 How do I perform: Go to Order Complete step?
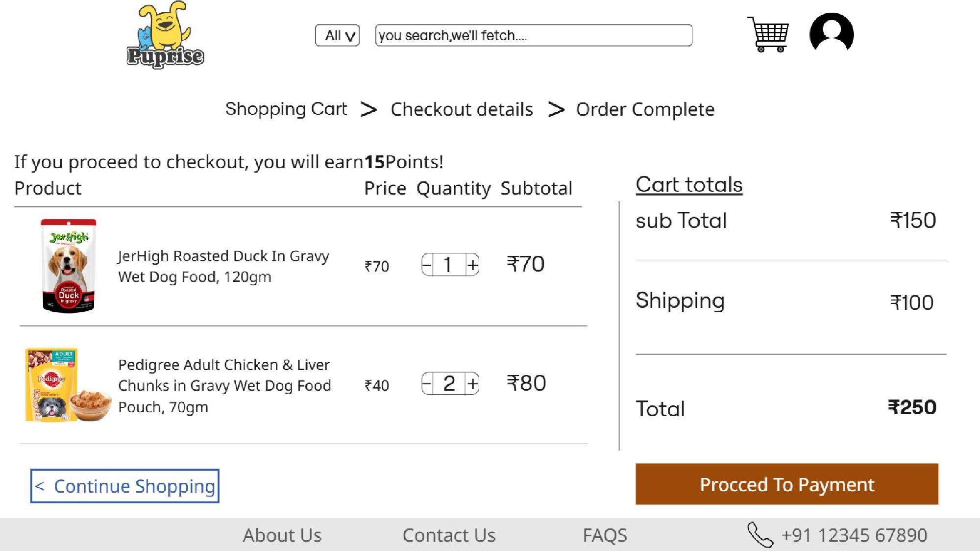coord(645,109)
